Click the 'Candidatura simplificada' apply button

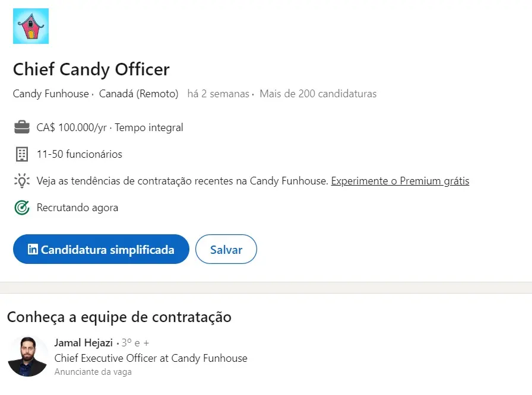point(101,249)
